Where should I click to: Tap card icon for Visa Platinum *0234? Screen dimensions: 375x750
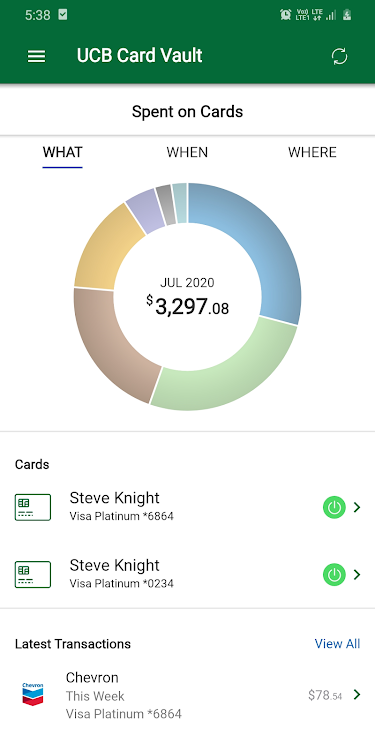point(33,574)
